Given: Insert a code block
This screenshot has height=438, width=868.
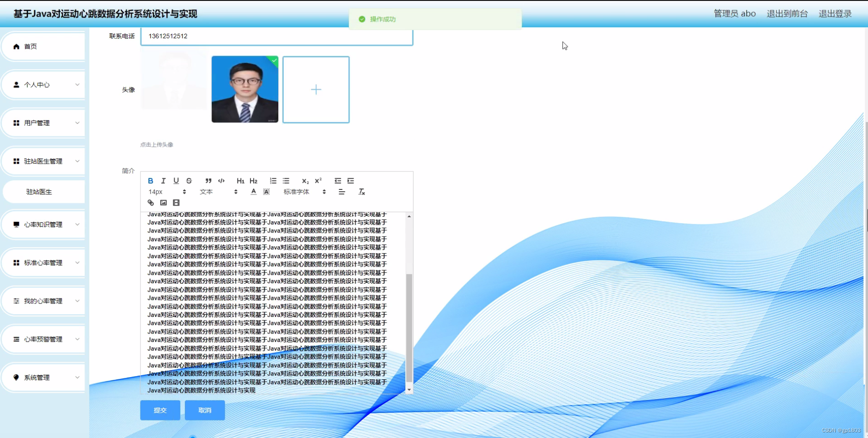Looking at the screenshot, I should (x=222, y=181).
